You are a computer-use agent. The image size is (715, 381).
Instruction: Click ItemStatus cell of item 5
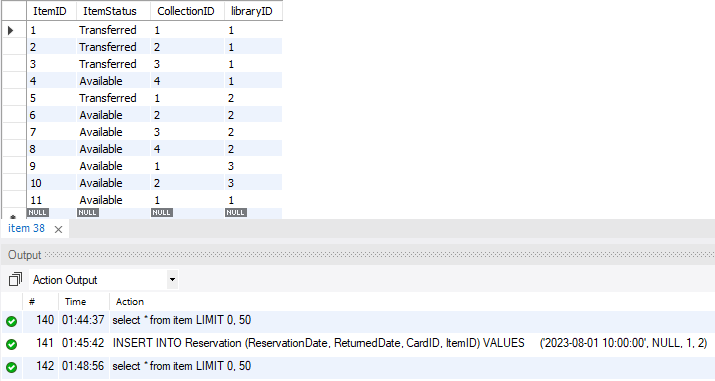[113, 98]
